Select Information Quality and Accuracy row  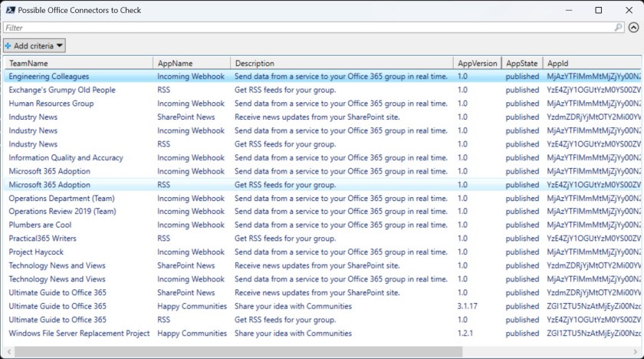click(323, 158)
